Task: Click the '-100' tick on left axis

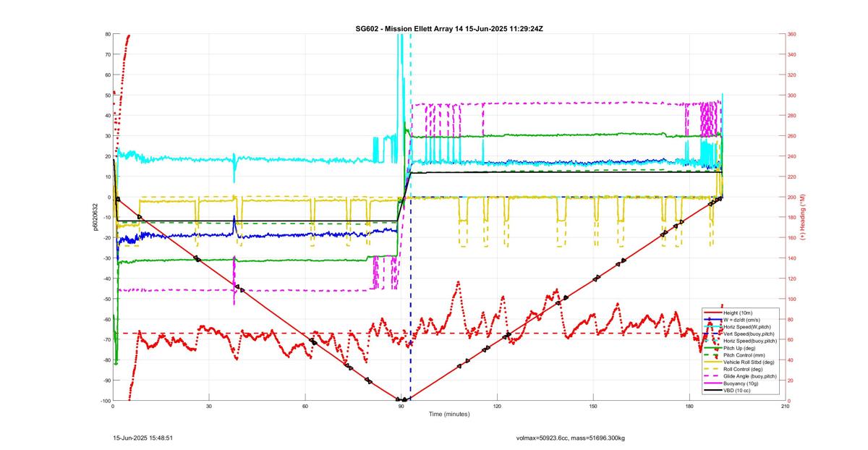Action: 106,401
